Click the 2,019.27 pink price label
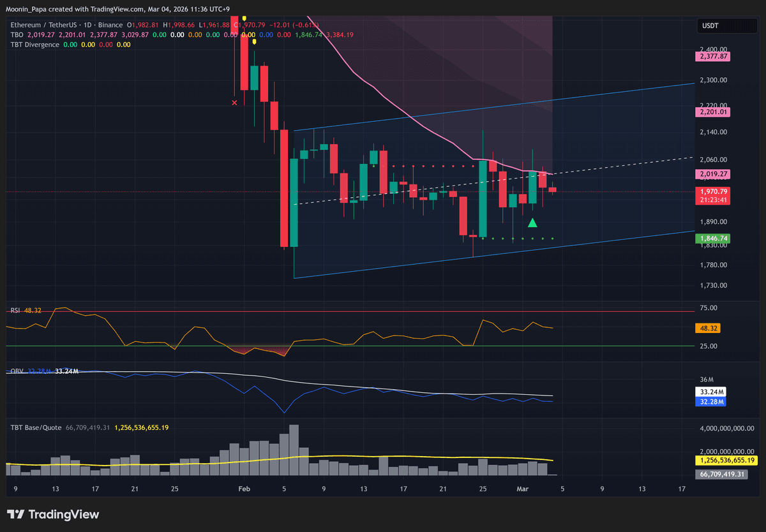Viewport: 766px width, 532px height. coord(712,174)
